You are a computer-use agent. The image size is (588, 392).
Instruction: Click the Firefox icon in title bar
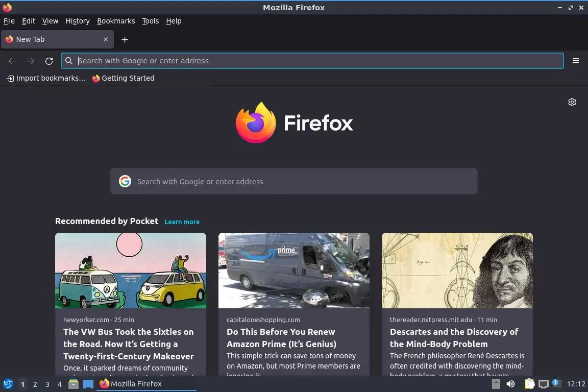point(7,7)
